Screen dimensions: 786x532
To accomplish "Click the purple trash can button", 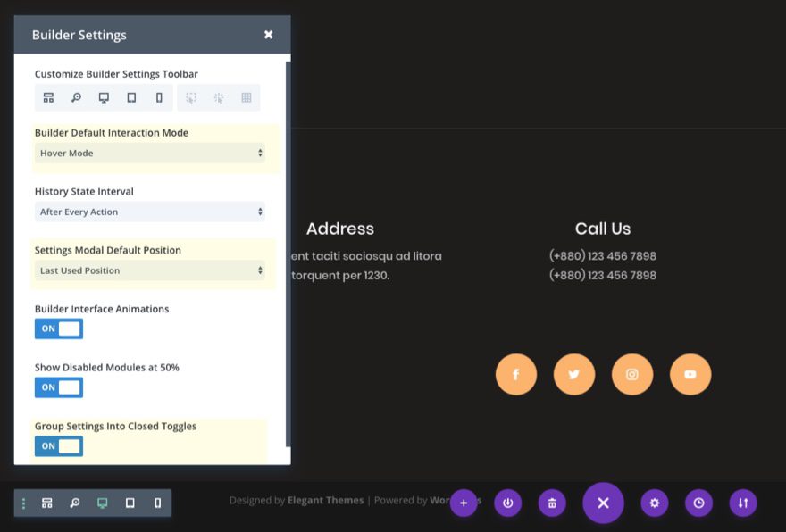I will 552,503.
